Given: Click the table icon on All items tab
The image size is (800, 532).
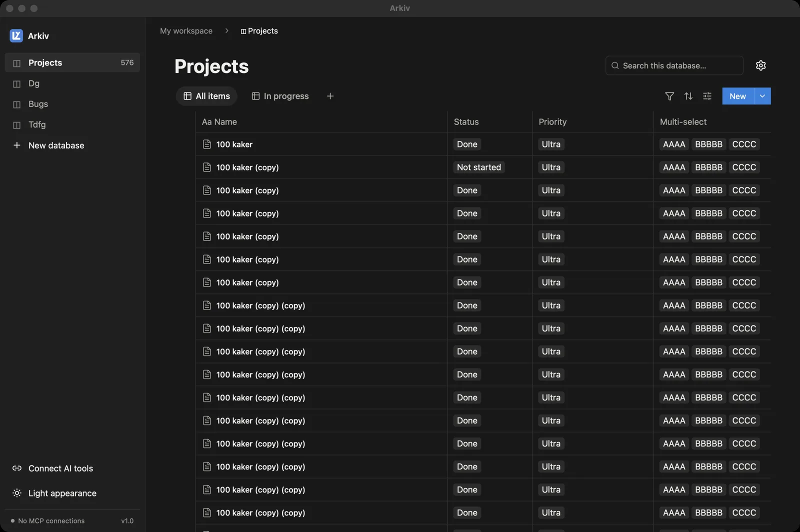Looking at the screenshot, I should pyautogui.click(x=187, y=96).
